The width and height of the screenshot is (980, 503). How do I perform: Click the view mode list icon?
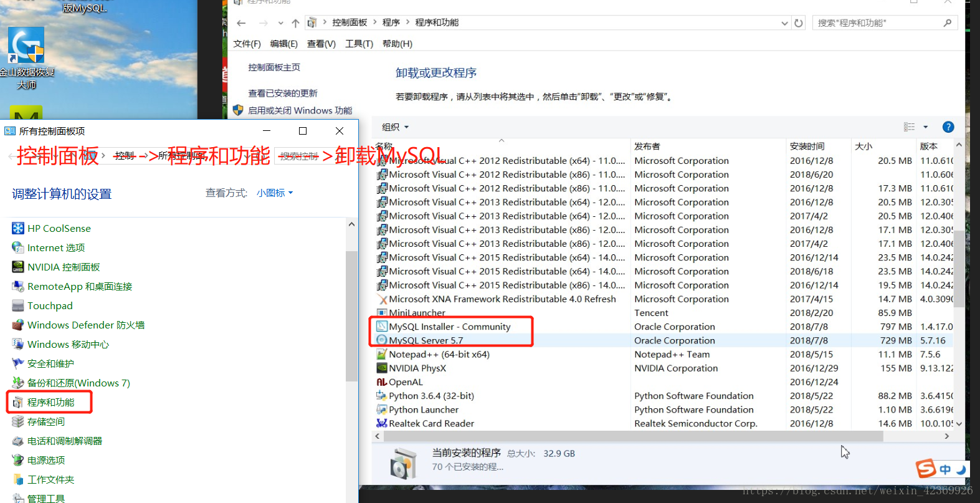(x=910, y=127)
